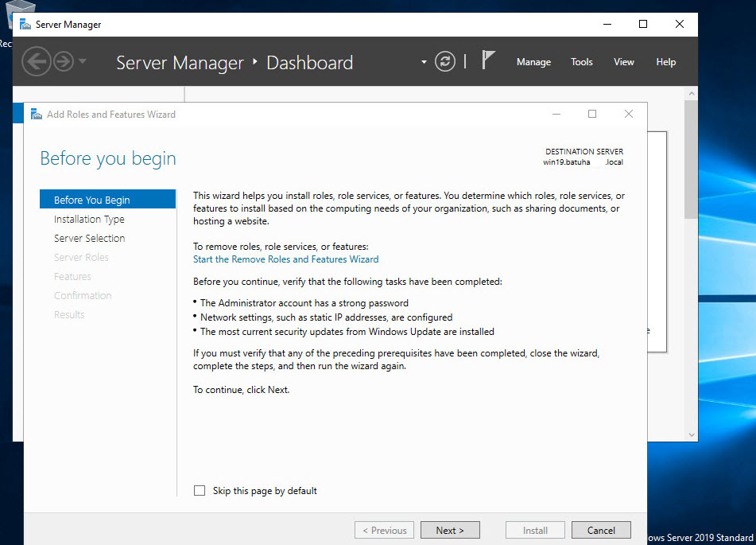The height and width of the screenshot is (545, 756).
Task: Expand the navigation history dropdown arrow
Action: (83, 62)
